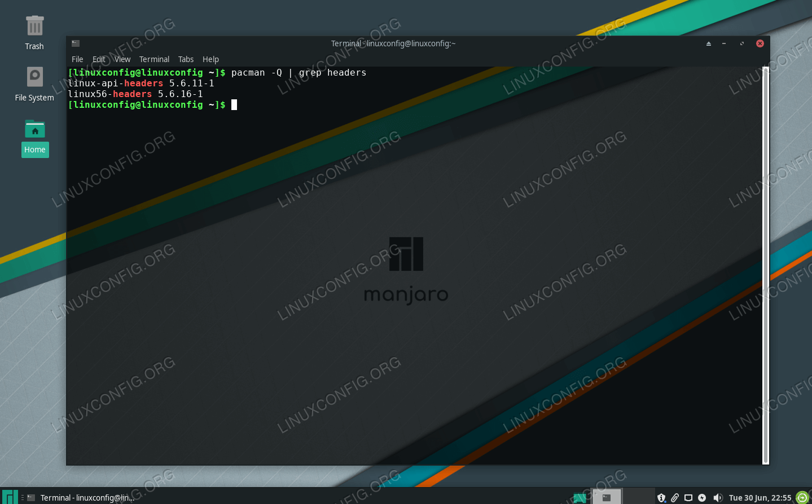The height and width of the screenshot is (504, 812).
Task: Click the volume speaker tray icon
Action: coord(718,498)
